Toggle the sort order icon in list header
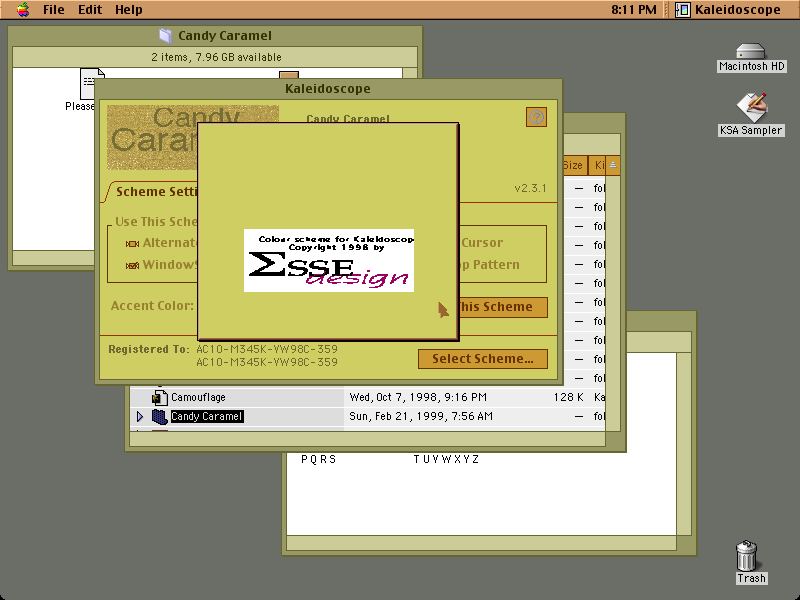Screen dimensions: 800x600 [x=613, y=165]
